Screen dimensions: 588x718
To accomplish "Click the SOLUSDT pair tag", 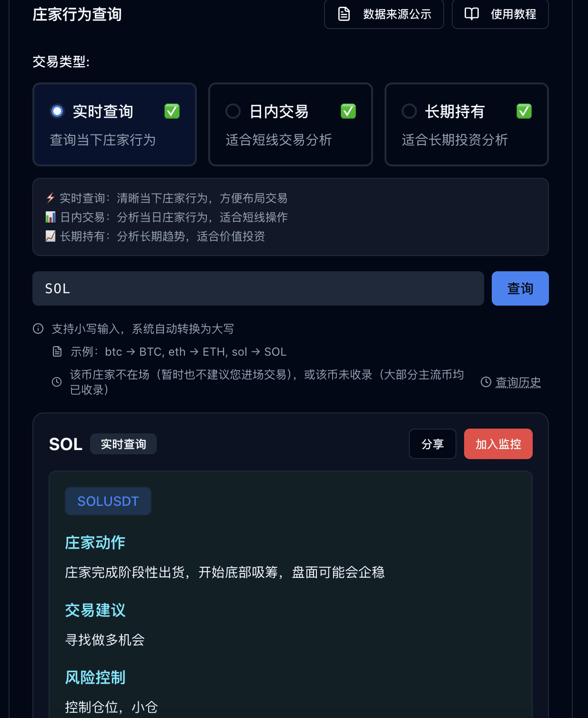I will [x=108, y=501].
